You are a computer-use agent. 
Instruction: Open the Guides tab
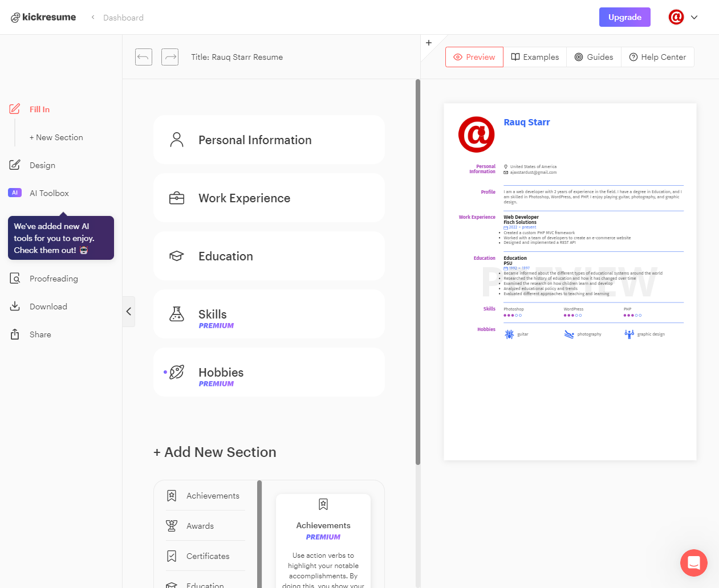pyautogui.click(x=594, y=57)
